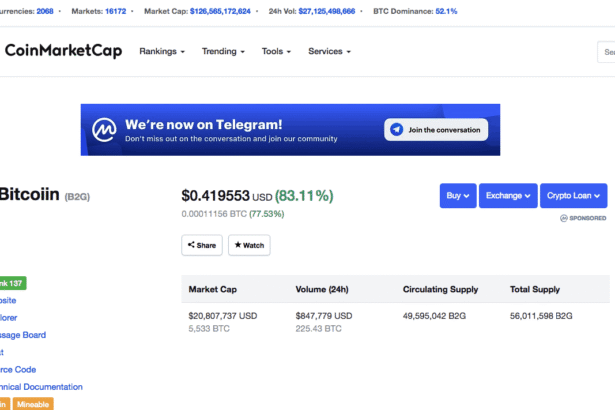
Task: Open the Tools dropdown menu
Action: [x=277, y=51]
